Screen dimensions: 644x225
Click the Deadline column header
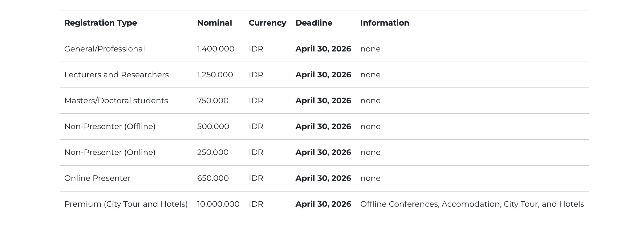click(314, 23)
